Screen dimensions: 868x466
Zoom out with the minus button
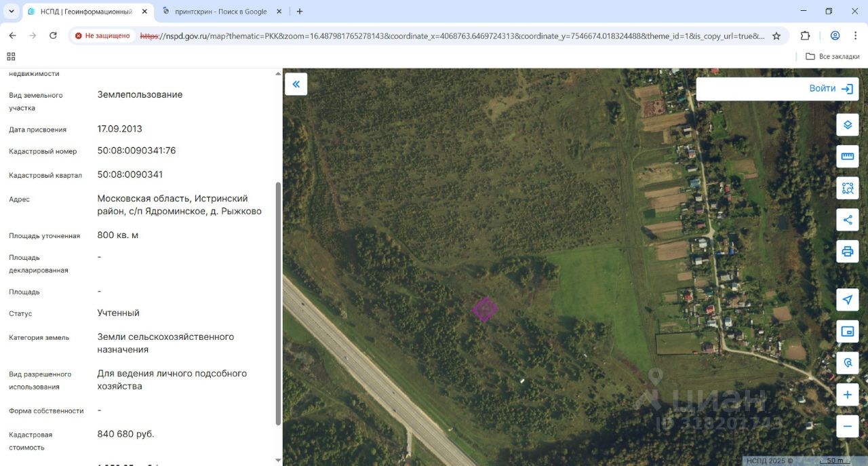[847, 426]
